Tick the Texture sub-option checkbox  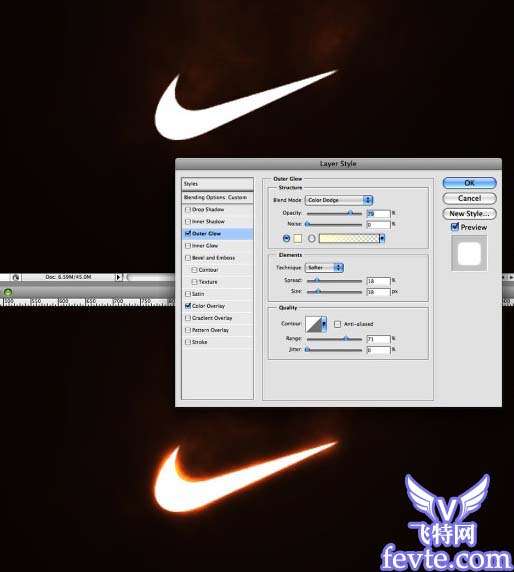pyautogui.click(x=194, y=282)
